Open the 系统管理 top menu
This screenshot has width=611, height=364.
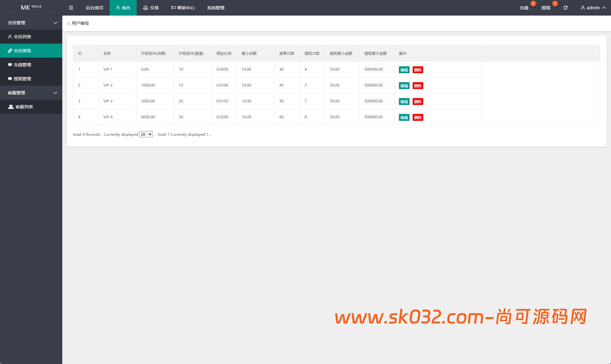tap(216, 8)
